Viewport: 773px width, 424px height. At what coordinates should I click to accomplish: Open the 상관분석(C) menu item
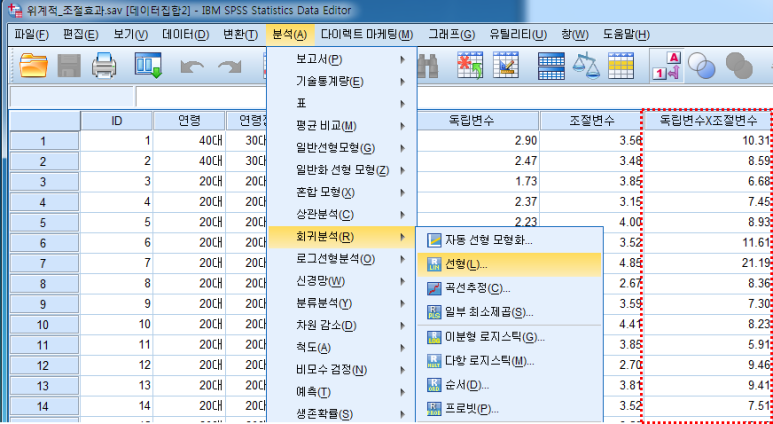pyautogui.click(x=340, y=214)
